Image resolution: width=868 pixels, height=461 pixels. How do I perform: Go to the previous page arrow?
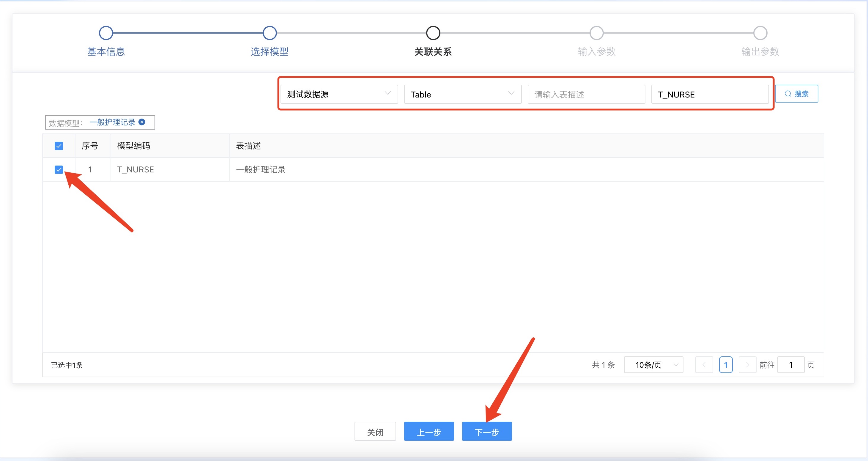(x=704, y=365)
